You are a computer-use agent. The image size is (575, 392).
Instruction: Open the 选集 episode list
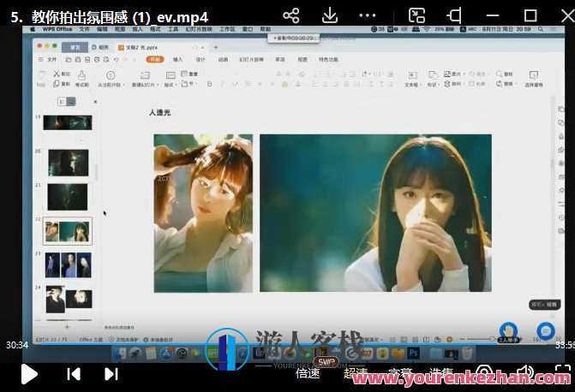441,374
